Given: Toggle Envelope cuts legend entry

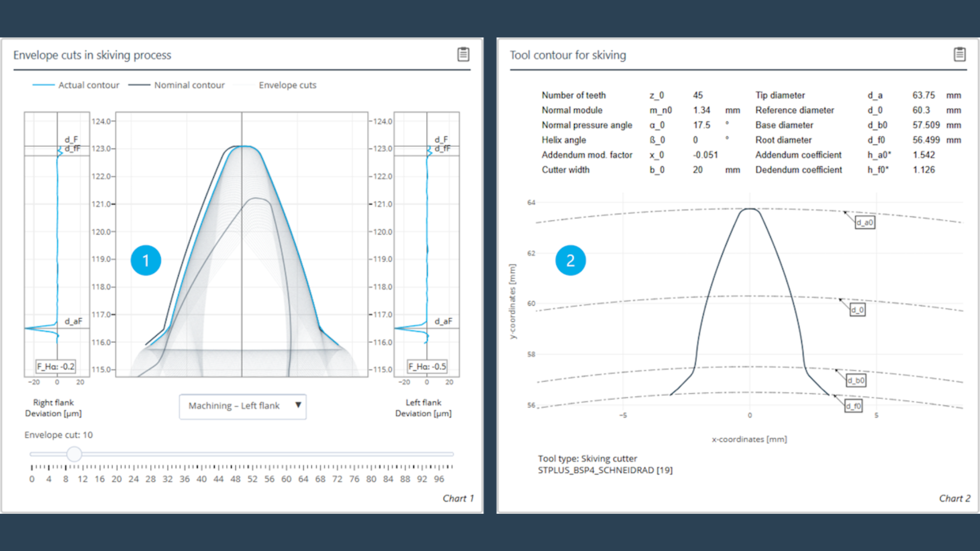Looking at the screenshot, I should coord(287,85).
